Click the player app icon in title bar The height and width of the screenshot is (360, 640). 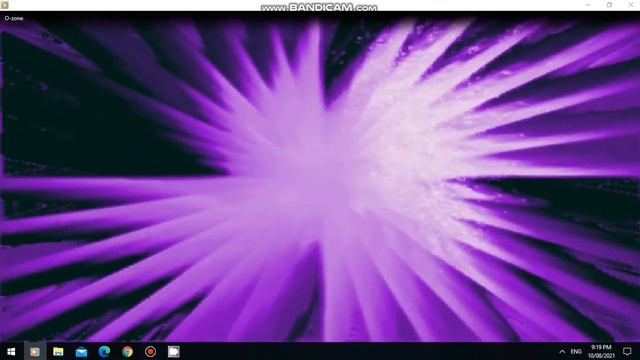[x=5, y=5]
